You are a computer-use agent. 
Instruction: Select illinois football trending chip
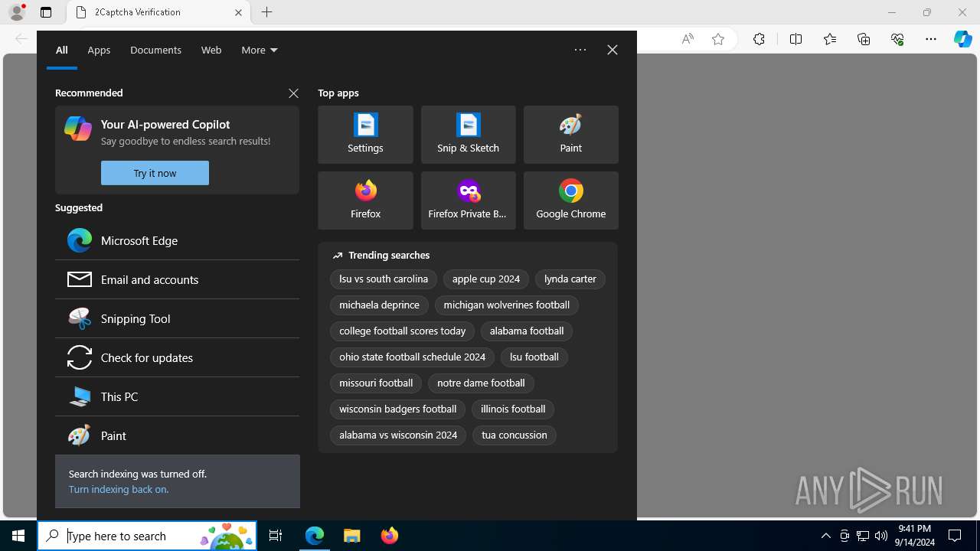click(x=513, y=409)
